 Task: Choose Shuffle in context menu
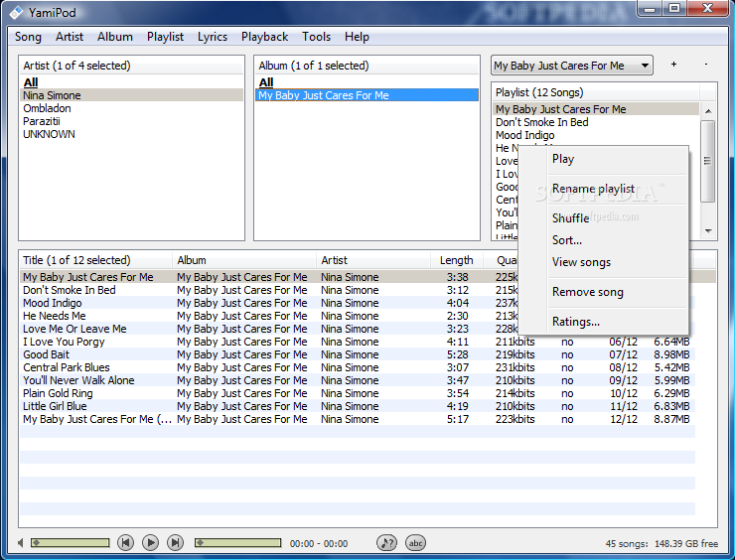(603, 217)
